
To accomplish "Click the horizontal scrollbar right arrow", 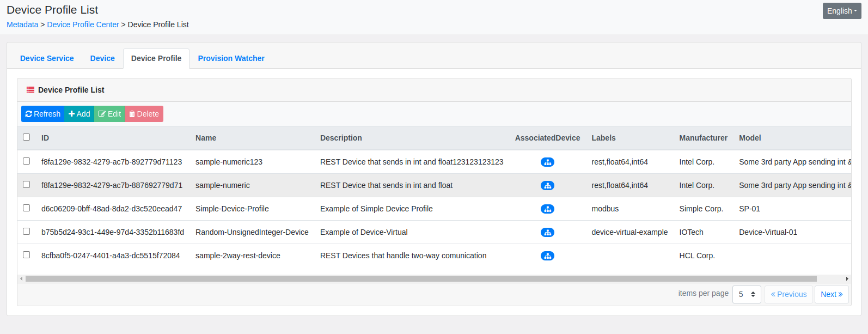I will point(847,278).
